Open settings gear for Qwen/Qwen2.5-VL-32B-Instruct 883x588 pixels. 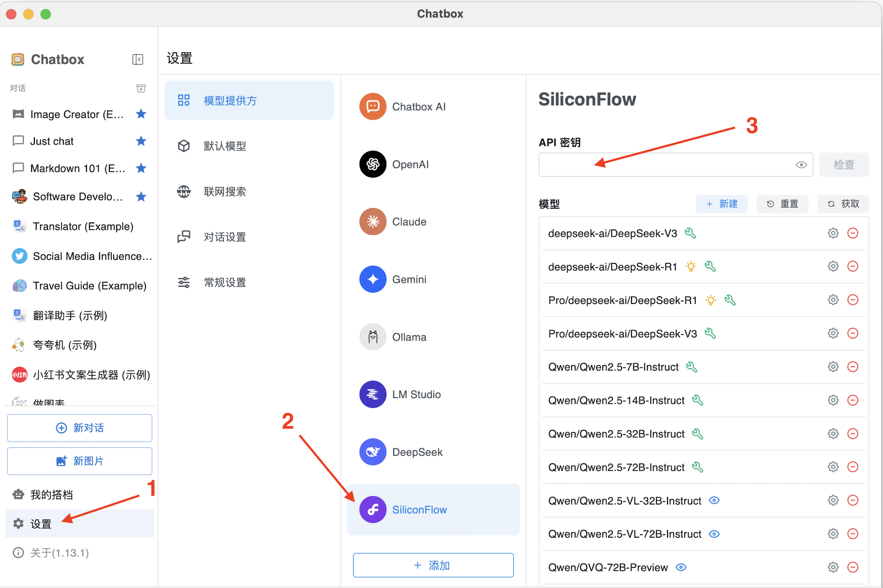pos(833,501)
